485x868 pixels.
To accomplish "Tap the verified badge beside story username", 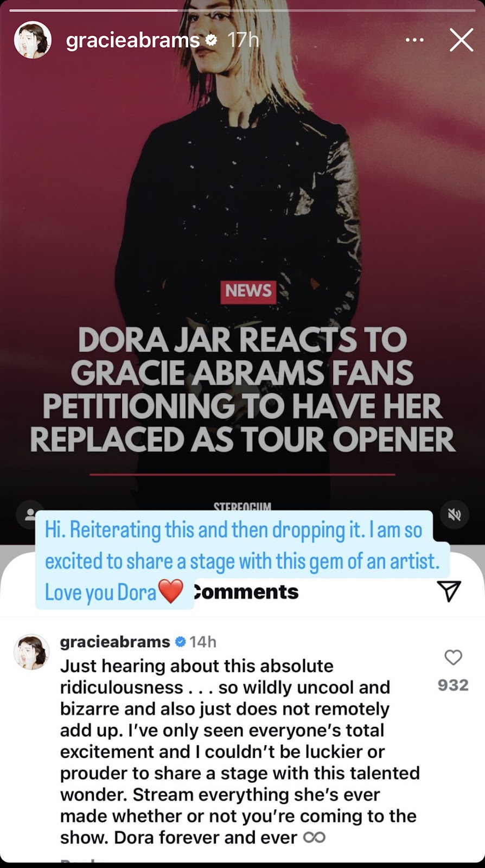I will tap(212, 40).
